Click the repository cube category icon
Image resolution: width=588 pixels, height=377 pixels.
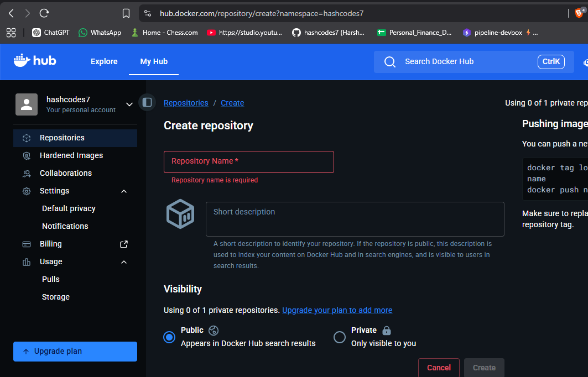click(x=180, y=213)
